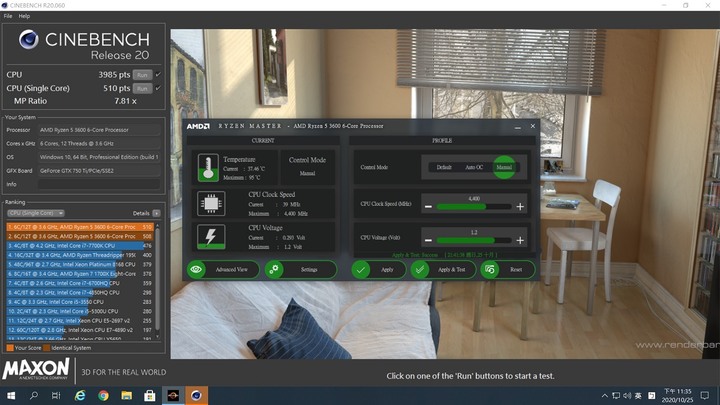Switch to Cinebench taskbar icon
Viewport: 720px width, 405px height.
pos(197,395)
